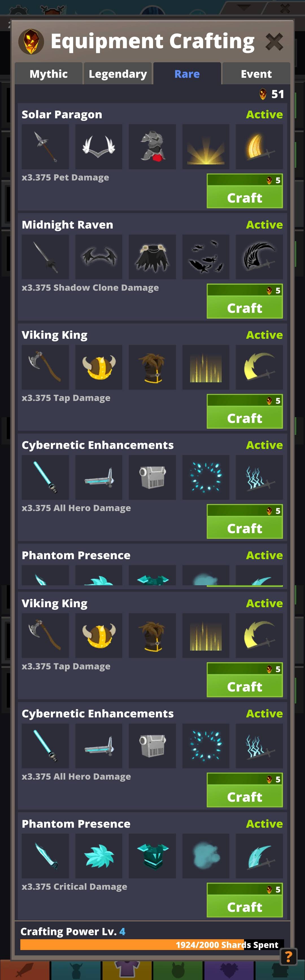Craft the Solar Paragon set
The height and width of the screenshot is (980, 305).
pos(245,191)
